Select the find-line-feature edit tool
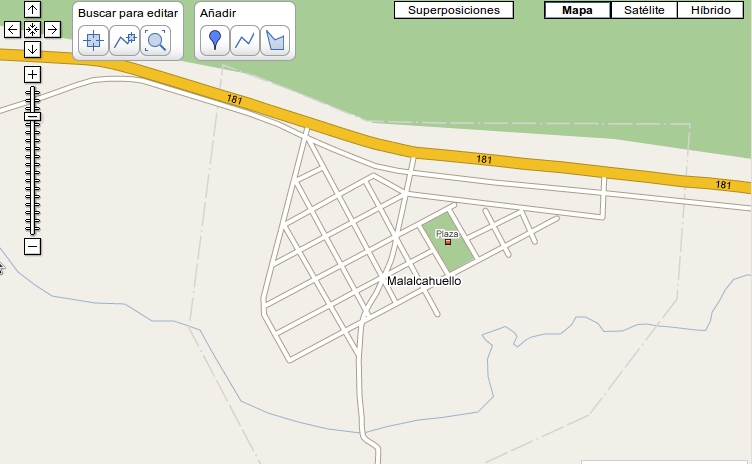 (124, 41)
